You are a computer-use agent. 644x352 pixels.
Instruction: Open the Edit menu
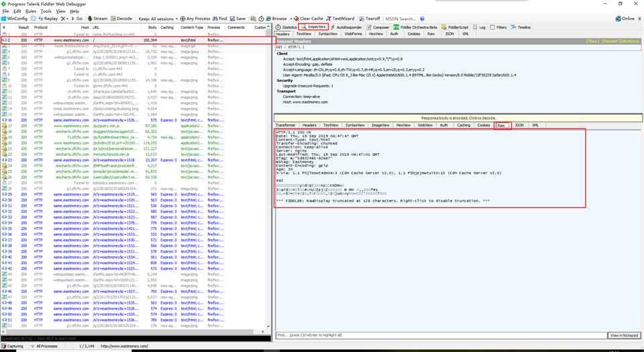click(x=17, y=11)
